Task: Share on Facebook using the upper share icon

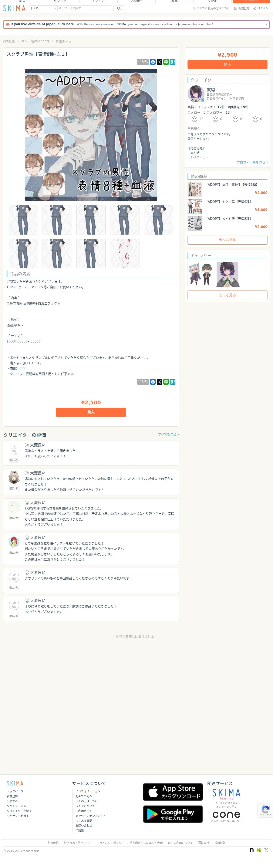Action: click(153, 62)
